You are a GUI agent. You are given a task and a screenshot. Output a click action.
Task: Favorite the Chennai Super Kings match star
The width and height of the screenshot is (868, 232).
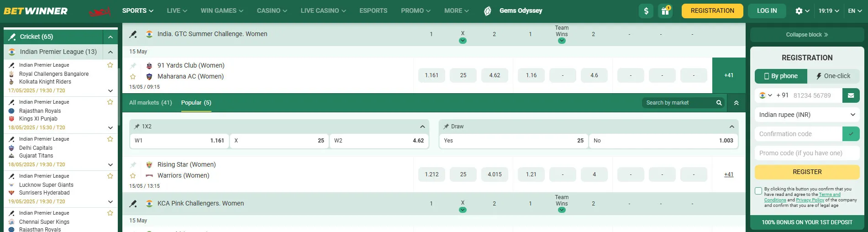tap(110, 213)
